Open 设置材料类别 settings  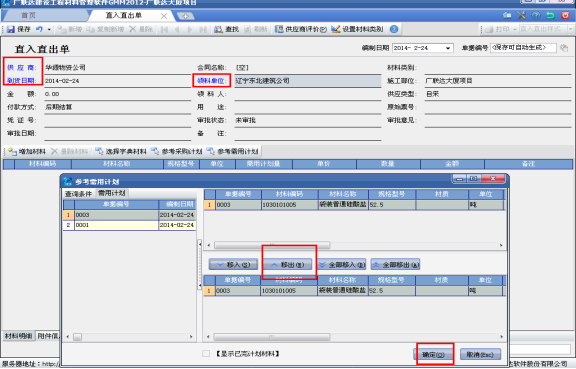click(357, 29)
